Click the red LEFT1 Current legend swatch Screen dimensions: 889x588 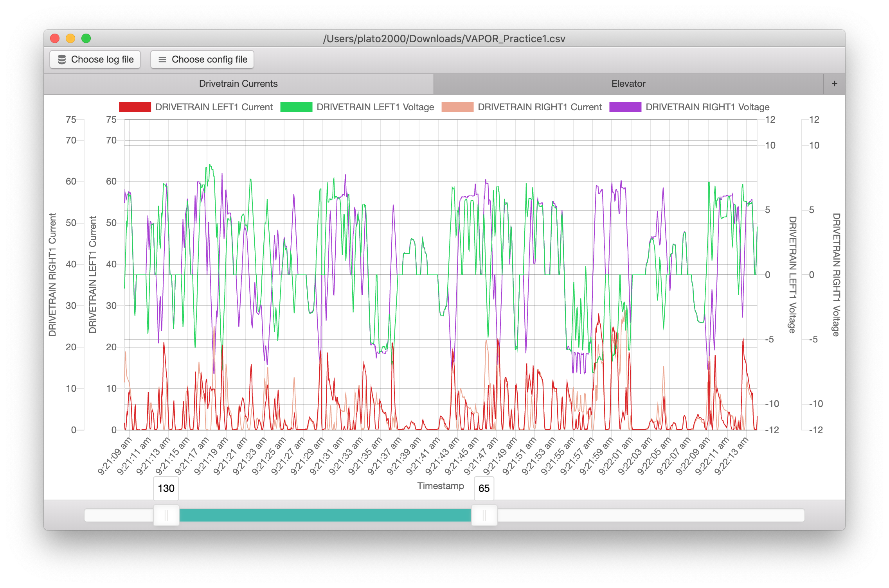135,107
